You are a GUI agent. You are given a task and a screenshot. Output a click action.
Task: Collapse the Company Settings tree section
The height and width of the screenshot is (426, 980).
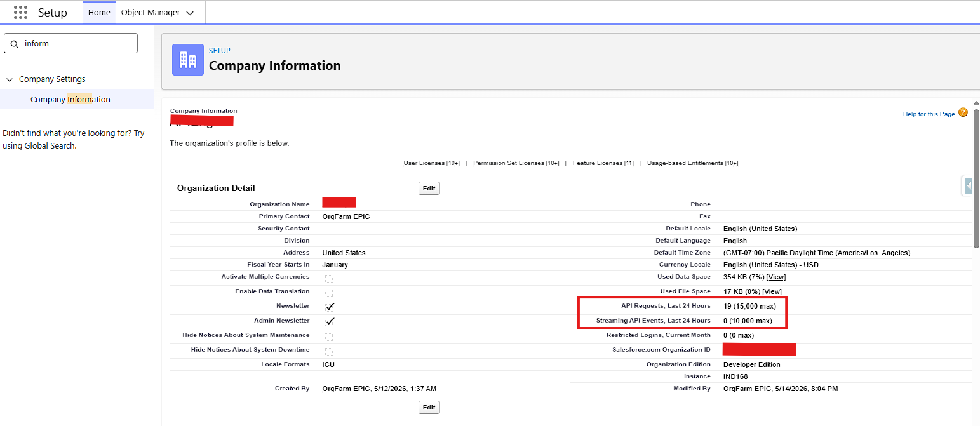click(10, 79)
